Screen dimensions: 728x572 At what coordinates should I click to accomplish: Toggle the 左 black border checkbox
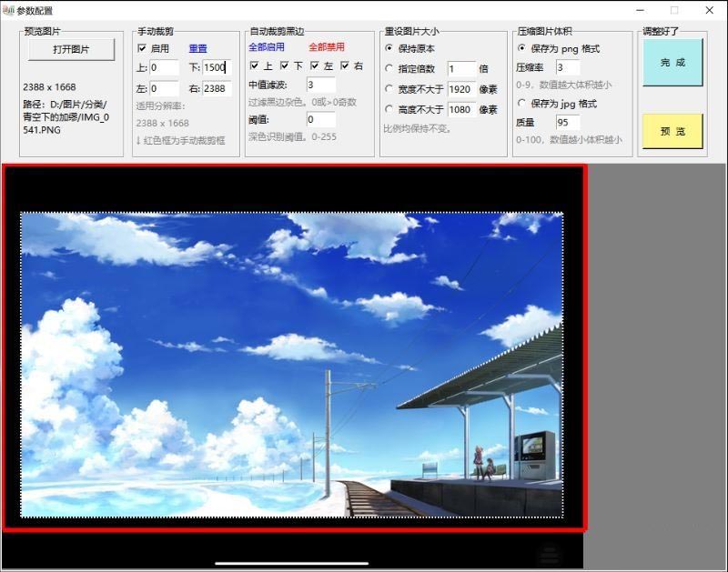coord(315,66)
